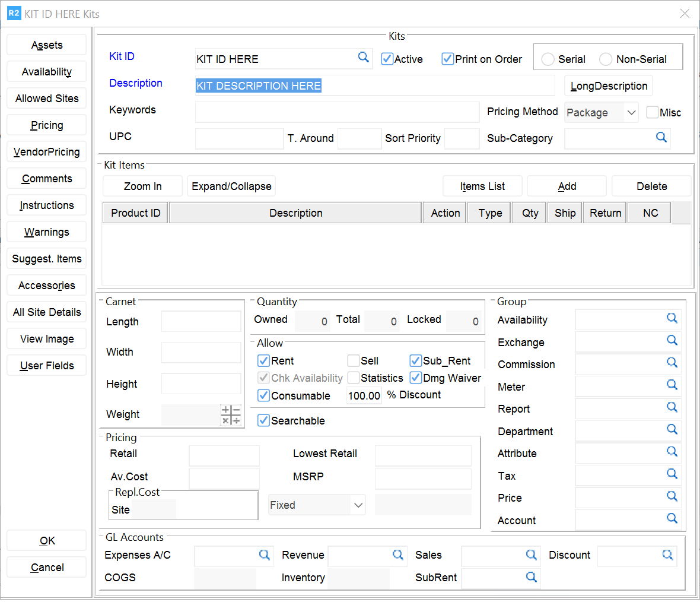Click the Keywords input field
Image resolution: width=700 pixels, height=602 pixels.
(337, 112)
